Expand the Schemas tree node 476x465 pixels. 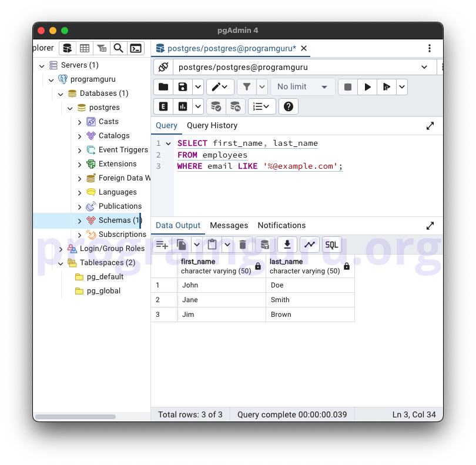(80, 220)
